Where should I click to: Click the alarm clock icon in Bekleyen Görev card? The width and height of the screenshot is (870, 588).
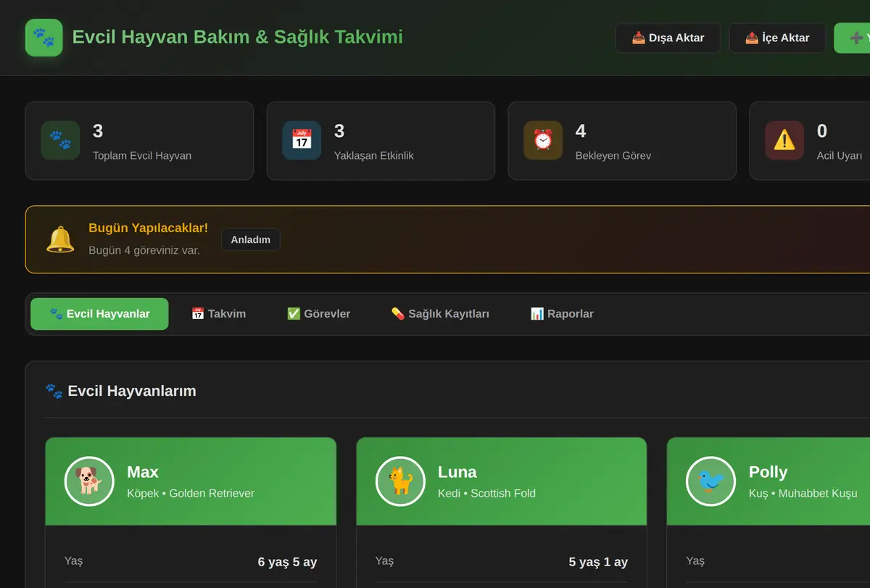coord(543,140)
